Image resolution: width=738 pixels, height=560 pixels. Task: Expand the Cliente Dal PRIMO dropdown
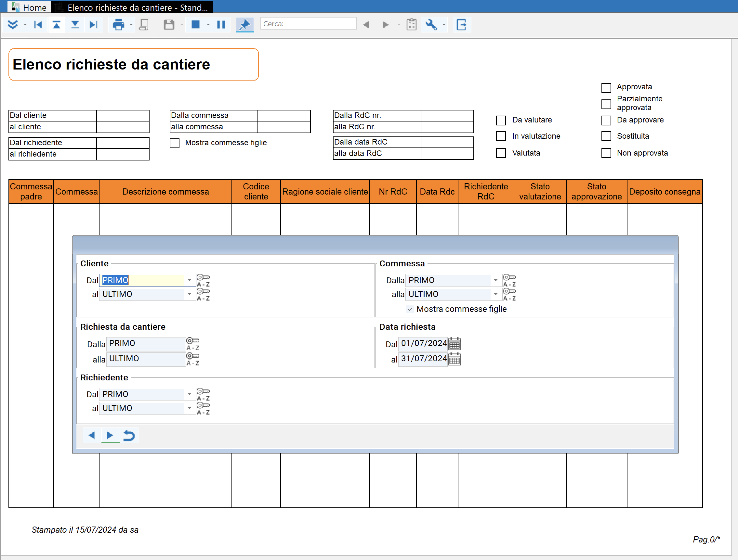tap(190, 280)
